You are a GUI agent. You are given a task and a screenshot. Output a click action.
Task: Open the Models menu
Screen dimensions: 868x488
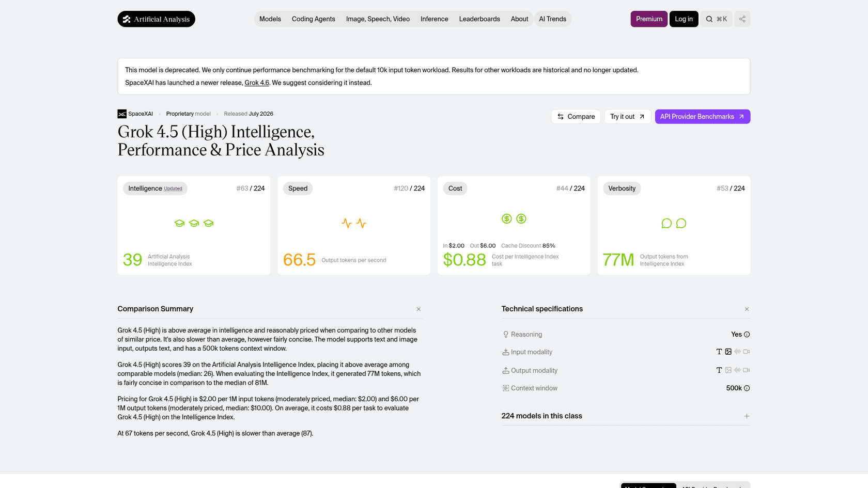[270, 19]
